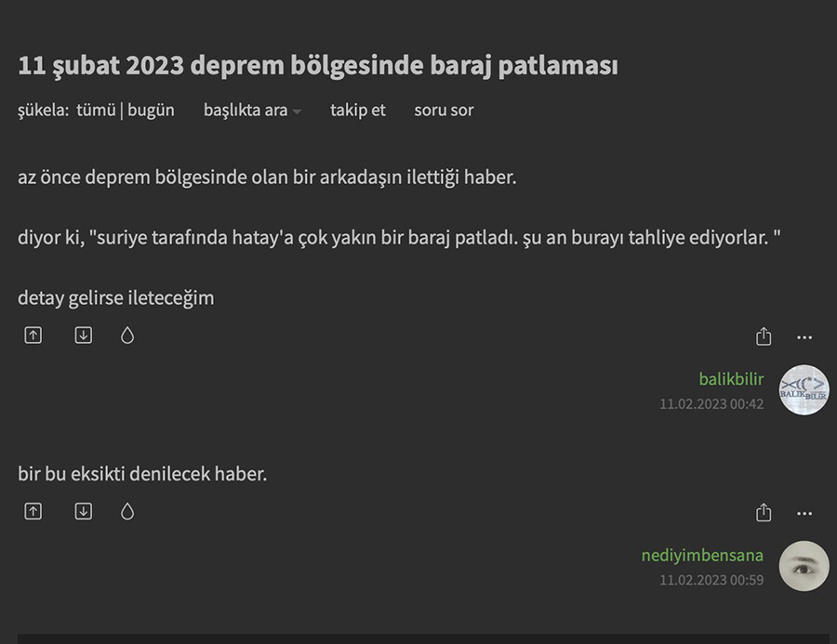
Task: Open the 'başlıkta ara' dropdown arrow
Action: [x=296, y=112]
